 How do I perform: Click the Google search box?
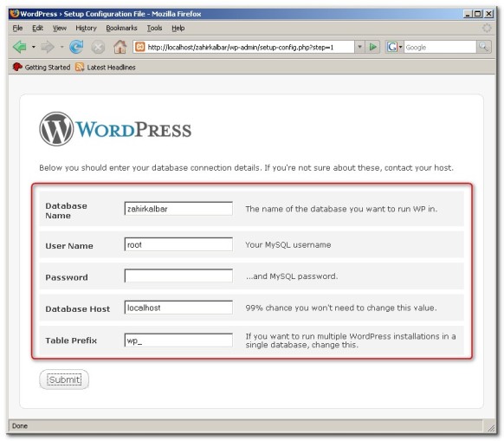pos(440,48)
